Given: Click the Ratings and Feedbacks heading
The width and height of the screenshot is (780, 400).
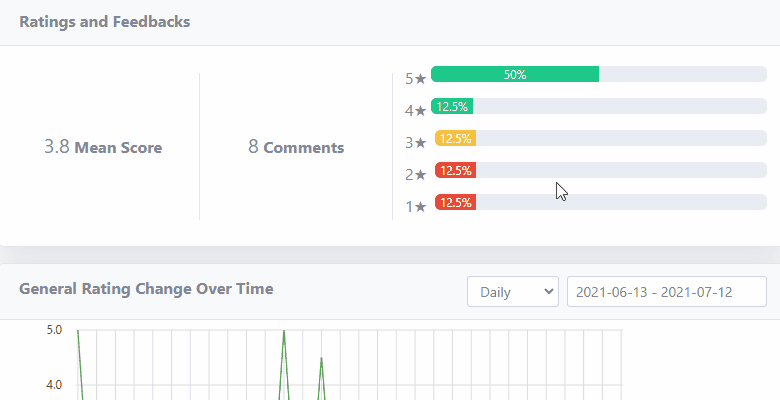Looking at the screenshot, I should (104, 22).
